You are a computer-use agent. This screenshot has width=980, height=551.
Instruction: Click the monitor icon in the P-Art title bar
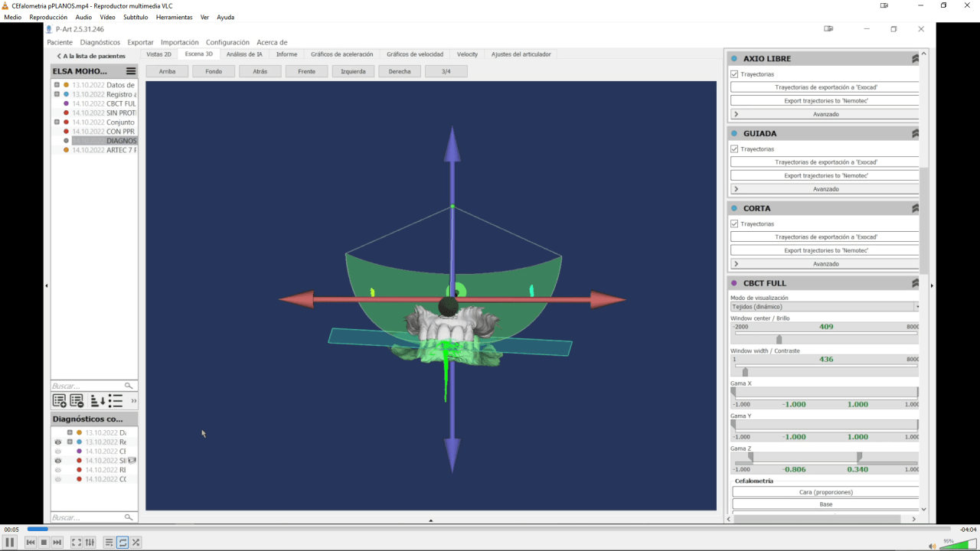click(828, 29)
